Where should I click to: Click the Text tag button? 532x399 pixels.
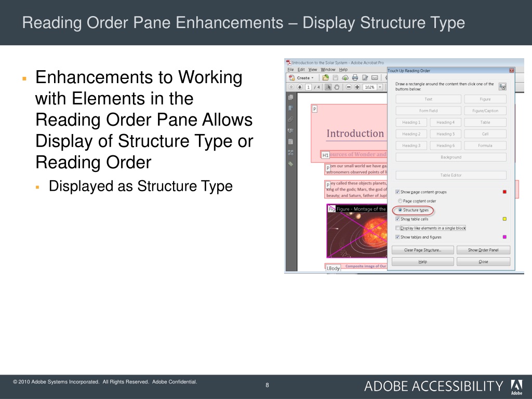tap(429, 99)
